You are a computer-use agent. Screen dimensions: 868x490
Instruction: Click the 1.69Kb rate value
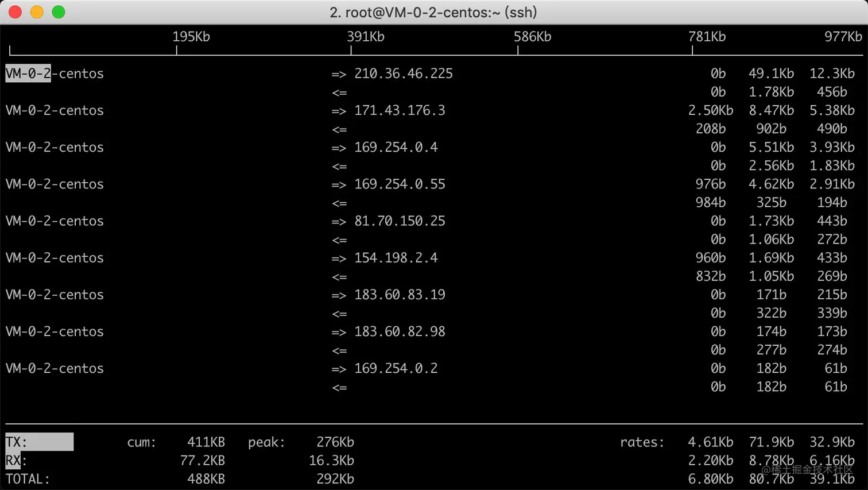[x=772, y=257]
